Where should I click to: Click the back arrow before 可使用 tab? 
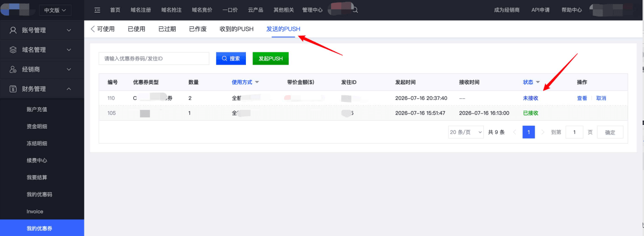(93, 29)
